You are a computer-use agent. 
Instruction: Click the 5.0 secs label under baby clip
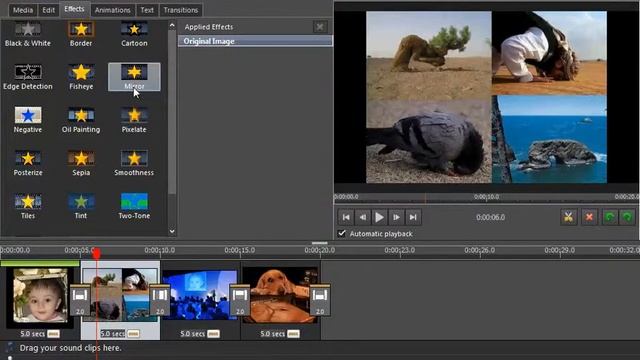(33, 334)
